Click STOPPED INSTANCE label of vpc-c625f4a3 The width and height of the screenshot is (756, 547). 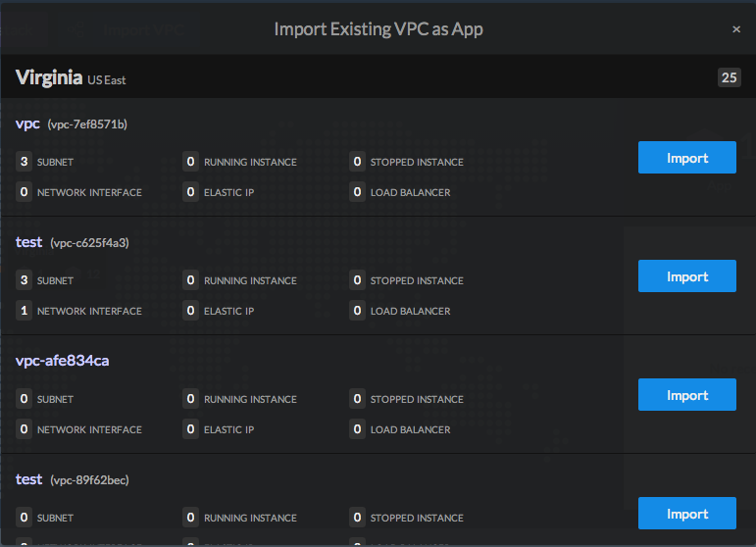tap(417, 281)
